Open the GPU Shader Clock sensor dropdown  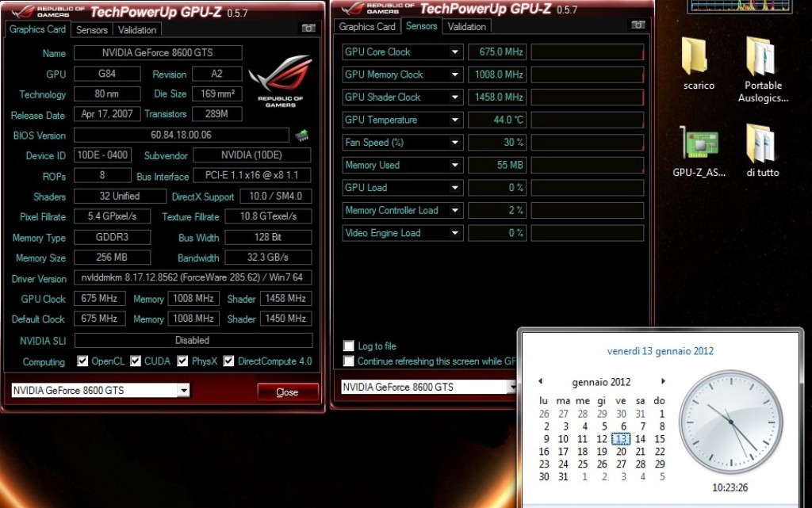pyautogui.click(x=454, y=97)
